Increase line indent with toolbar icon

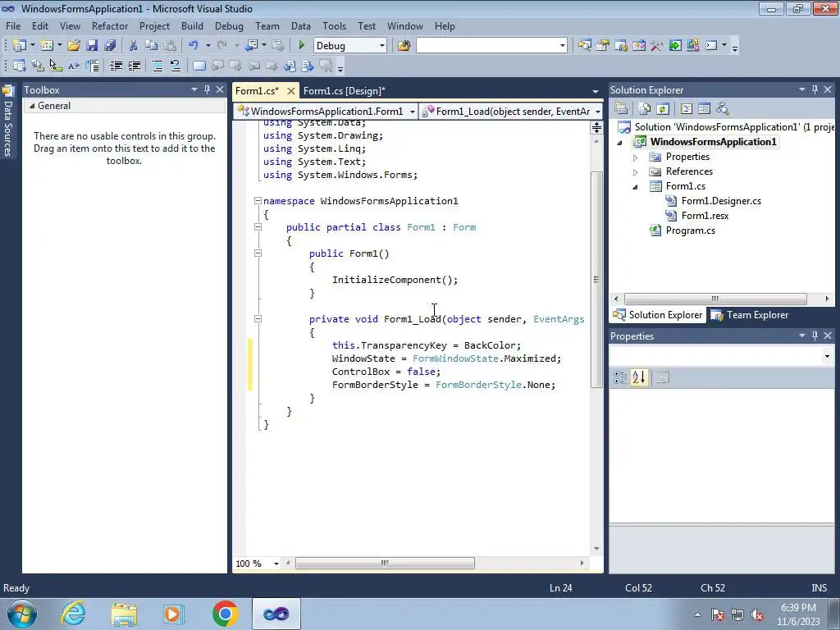pos(134,66)
